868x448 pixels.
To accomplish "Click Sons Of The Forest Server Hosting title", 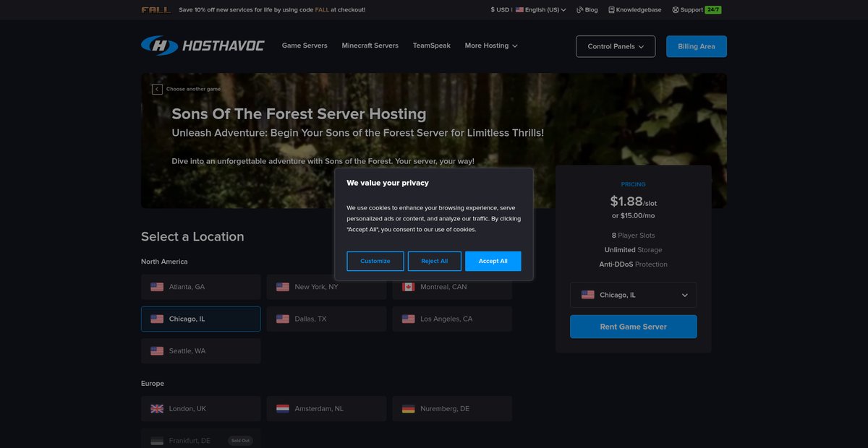I will click(x=299, y=114).
